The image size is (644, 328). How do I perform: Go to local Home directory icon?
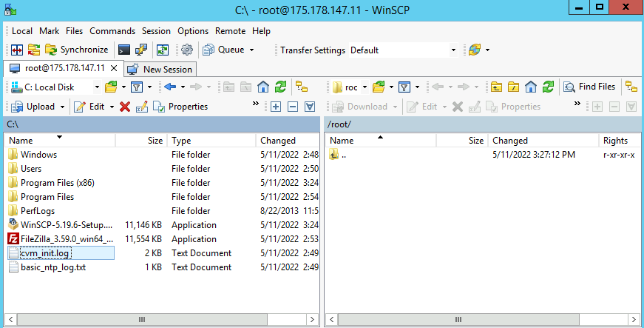[x=263, y=87]
